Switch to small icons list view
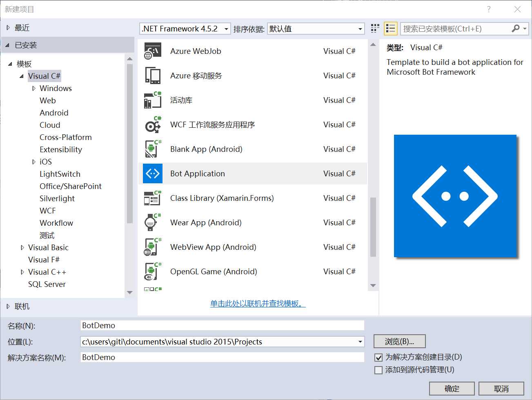Screen dimensions: 532x400 click(x=391, y=28)
